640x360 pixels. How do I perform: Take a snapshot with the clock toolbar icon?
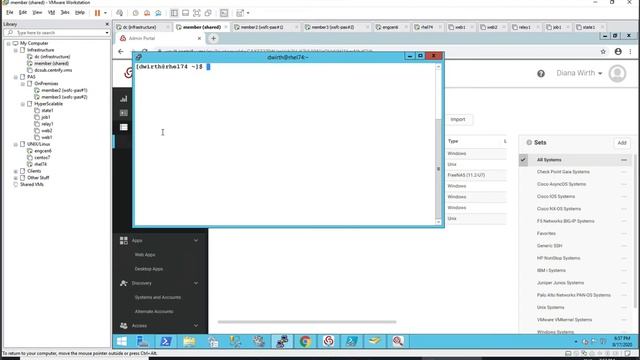pos(136,13)
